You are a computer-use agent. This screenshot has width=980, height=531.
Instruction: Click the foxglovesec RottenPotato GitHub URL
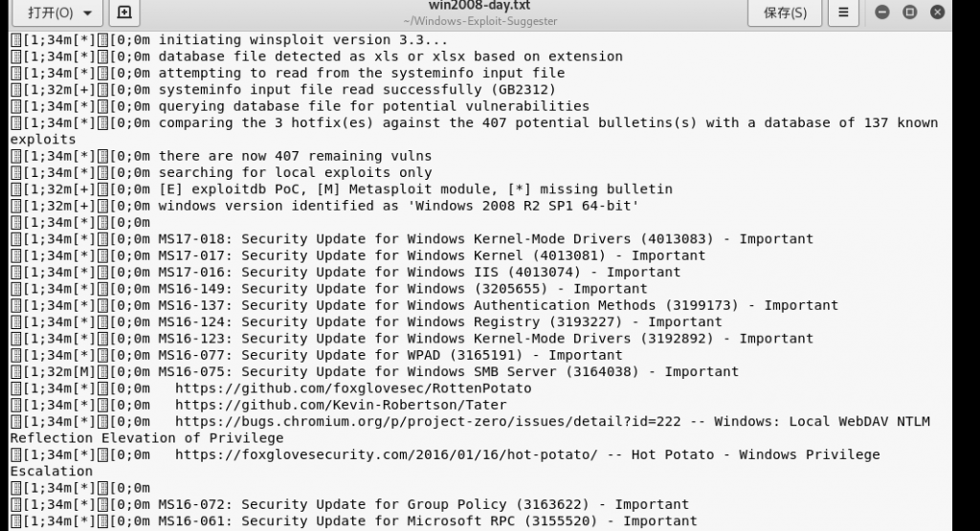[353, 387]
